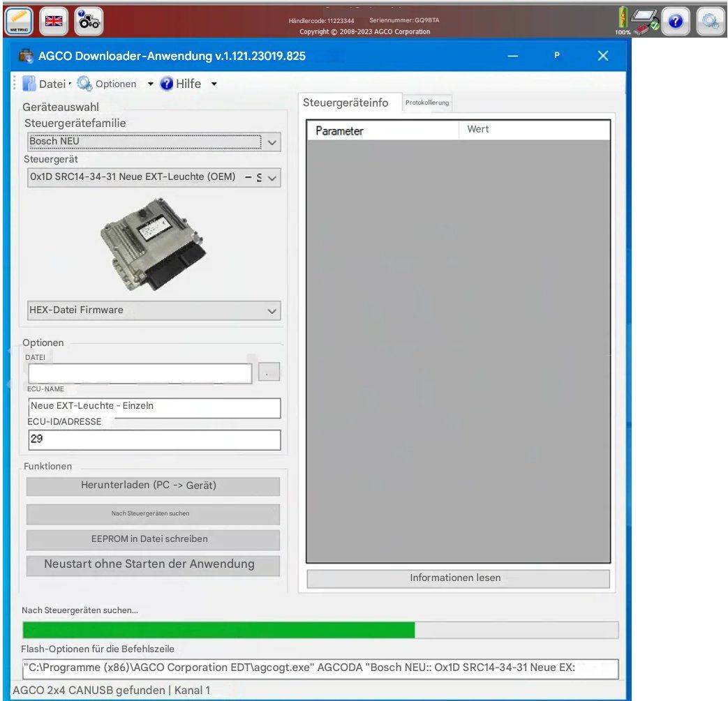This screenshot has width=728, height=701.
Task: Open the blue help question-mark icon
Action: (675, 21)
